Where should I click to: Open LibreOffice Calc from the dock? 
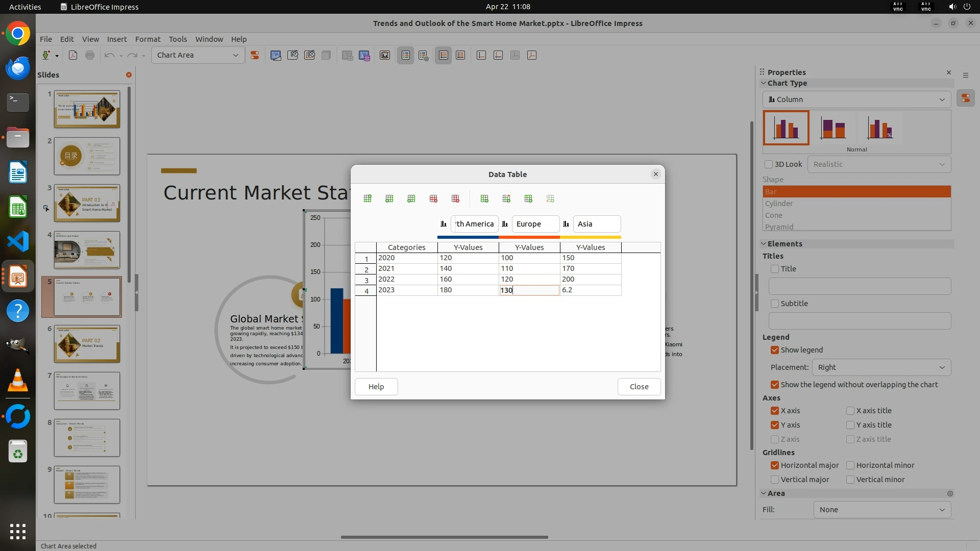click(18, 208)
